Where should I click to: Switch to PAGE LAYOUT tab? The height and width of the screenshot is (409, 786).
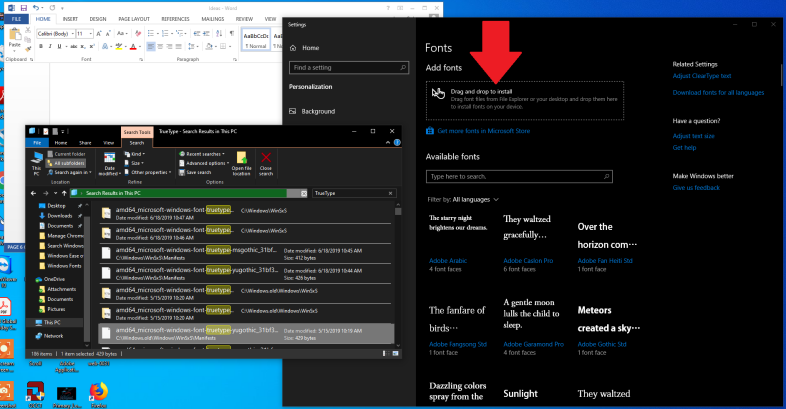134,19
